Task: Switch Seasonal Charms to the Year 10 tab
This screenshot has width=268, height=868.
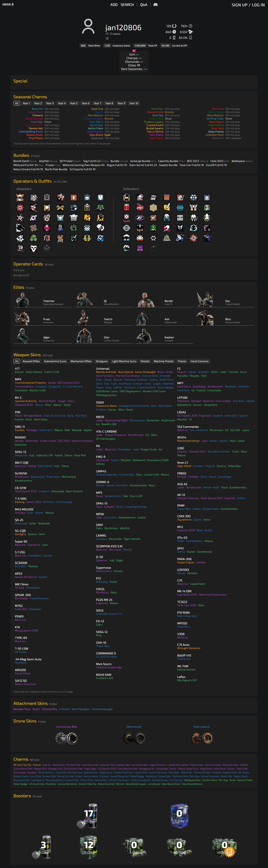Action: pos(134,103)
